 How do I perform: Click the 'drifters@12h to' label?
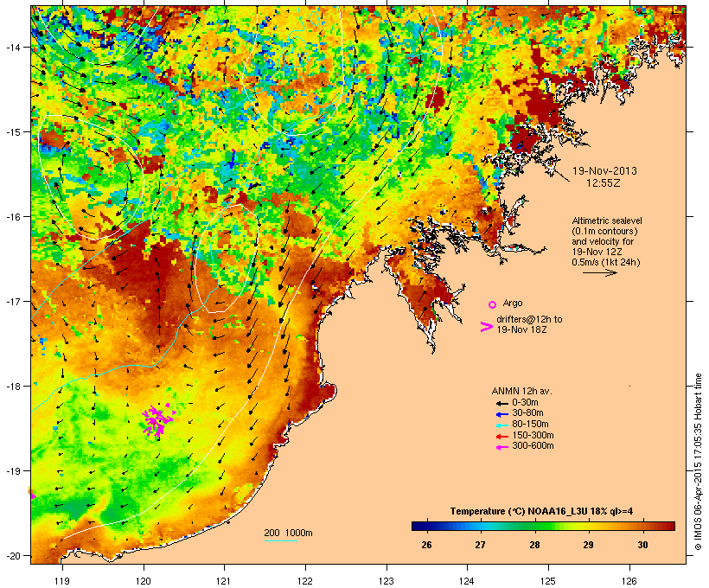[529, 319]
